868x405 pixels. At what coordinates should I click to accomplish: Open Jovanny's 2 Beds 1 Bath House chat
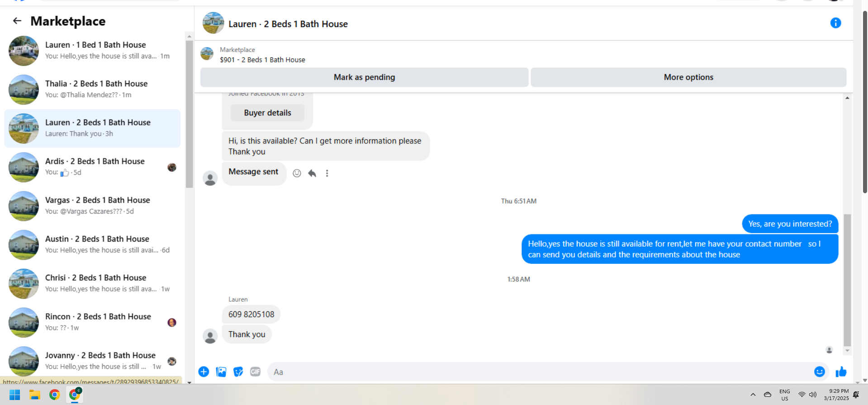[93, 361]
